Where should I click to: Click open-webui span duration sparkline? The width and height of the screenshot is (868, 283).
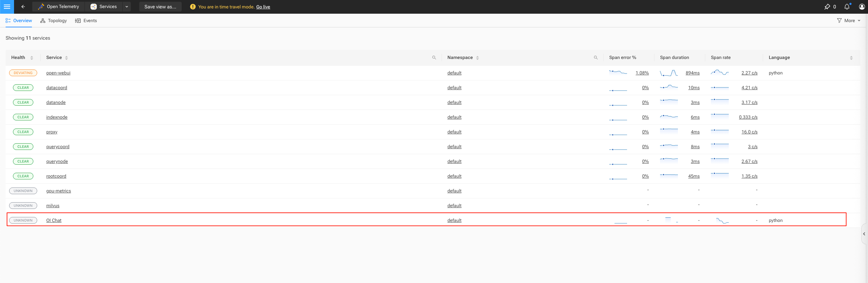669,73
